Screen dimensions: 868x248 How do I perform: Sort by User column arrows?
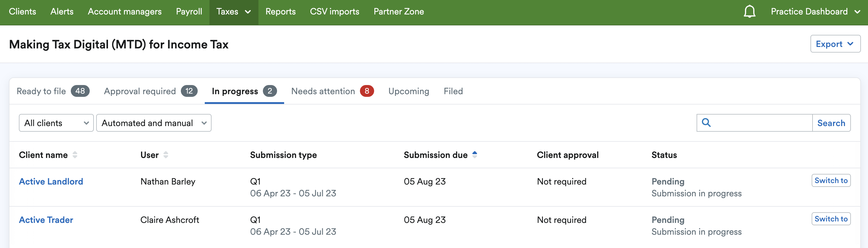(x=166, y=155)
